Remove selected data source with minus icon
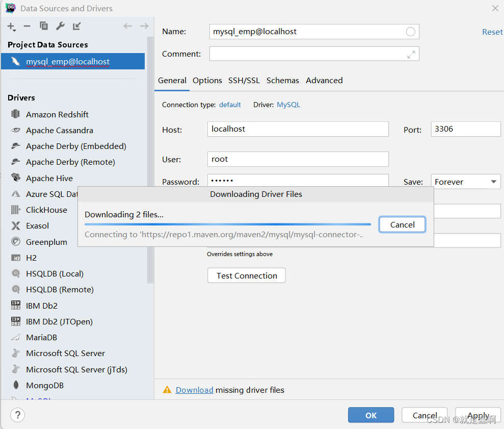The width and height of the screenshot is (504, 429). [x=27, y=26]
